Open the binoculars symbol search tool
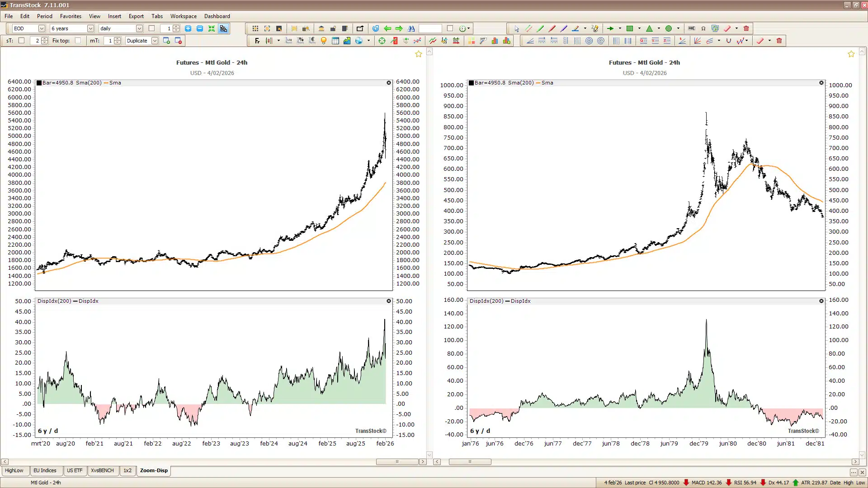 pyautogui.click(x=411, y=28)
